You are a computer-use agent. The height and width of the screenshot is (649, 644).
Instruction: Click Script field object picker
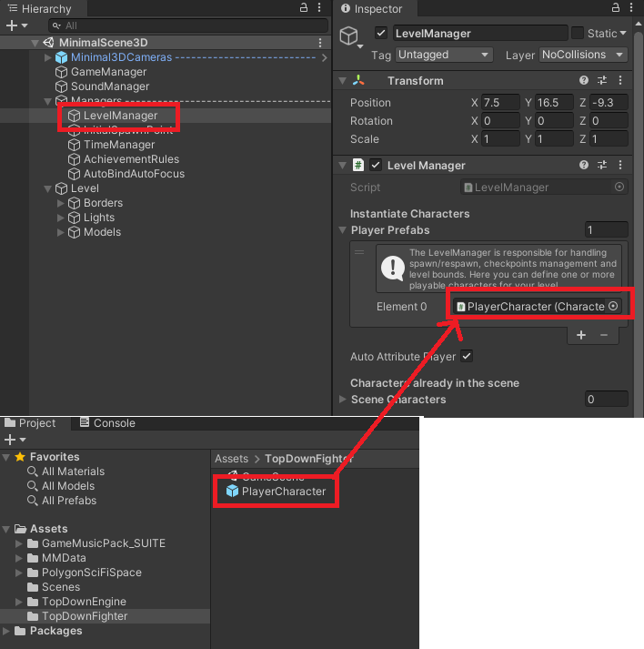pyautogui.click(x=619, y=188)
